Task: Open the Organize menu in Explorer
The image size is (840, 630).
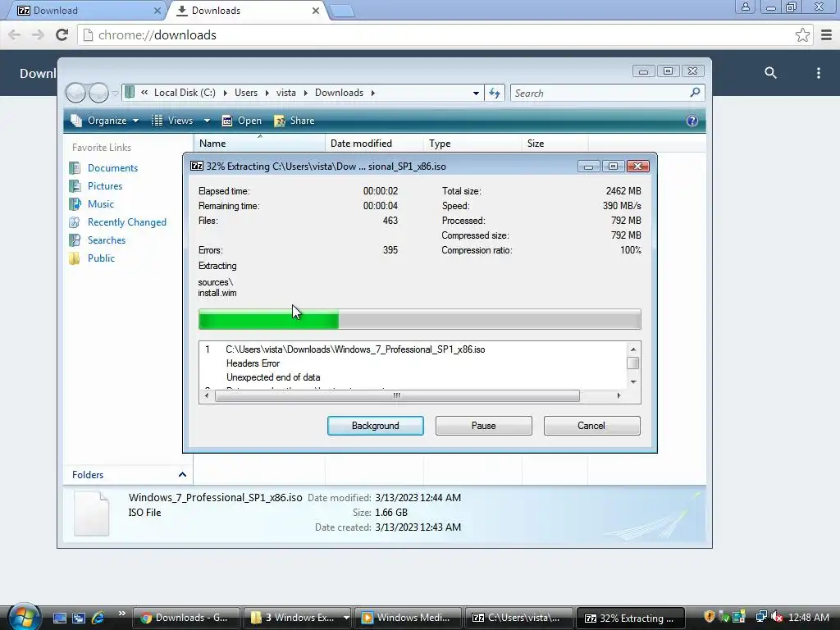Action: 105,121
